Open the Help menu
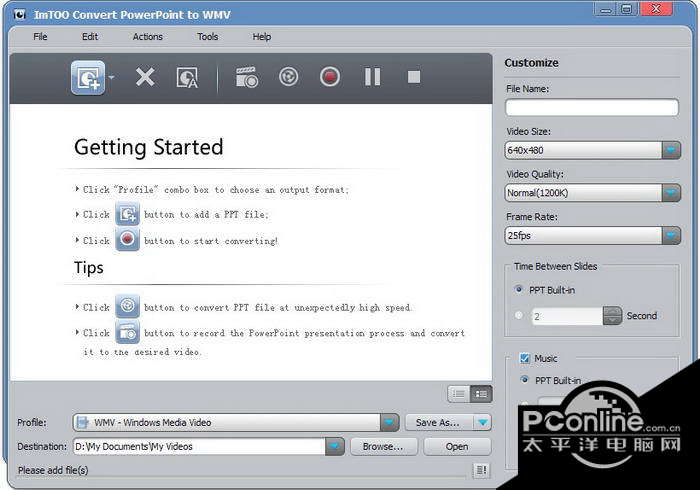Viewport: 700px width, 490px height. (x=262, y=37)
